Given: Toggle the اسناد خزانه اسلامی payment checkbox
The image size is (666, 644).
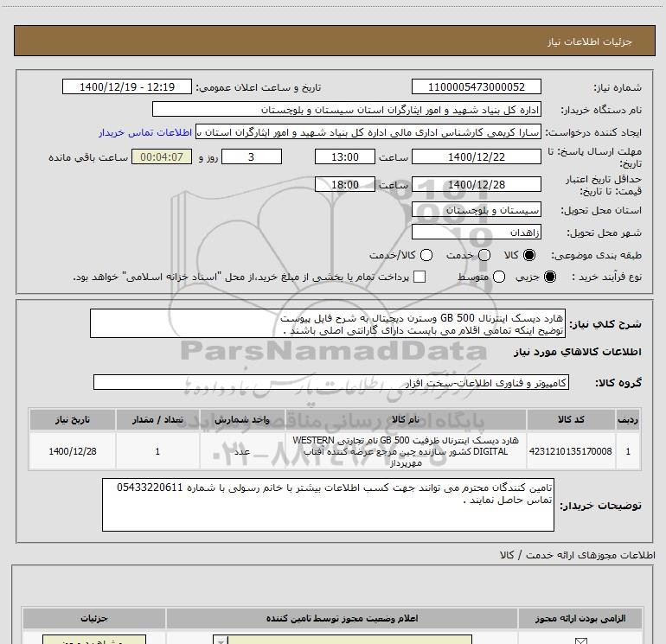Looking at the screenshot, I should (419, 277).
